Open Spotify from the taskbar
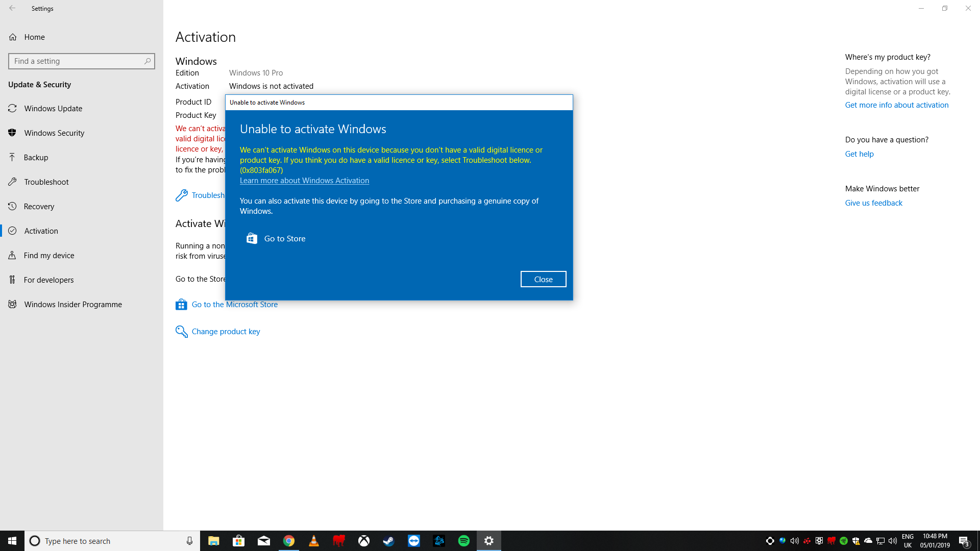The height and width of the screenshot is (551, 980). tap(464, 541)
